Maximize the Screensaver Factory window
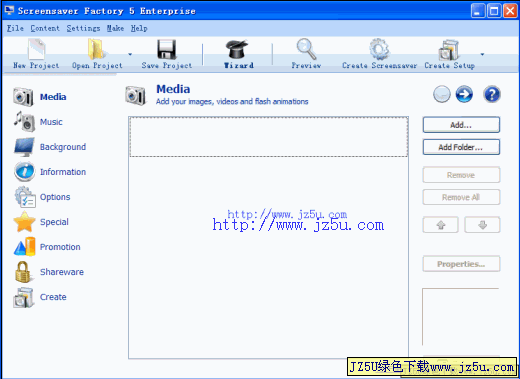Viewport: 520px width, 379px height. pos(494,11)
